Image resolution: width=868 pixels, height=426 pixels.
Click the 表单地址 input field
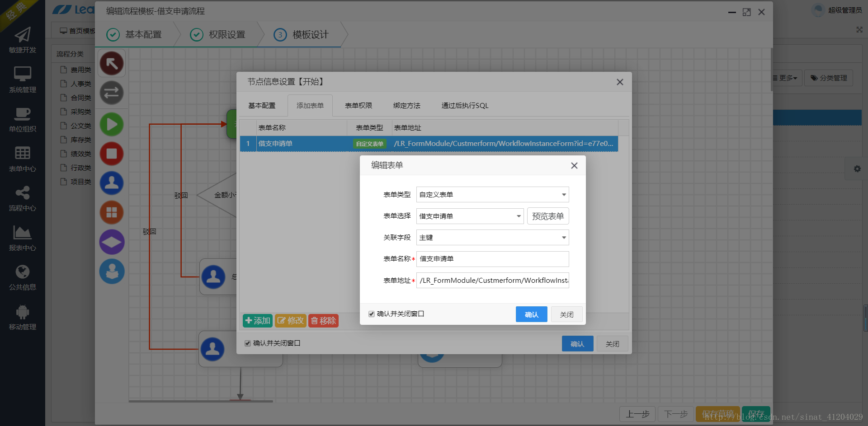[x=492, y=281]
